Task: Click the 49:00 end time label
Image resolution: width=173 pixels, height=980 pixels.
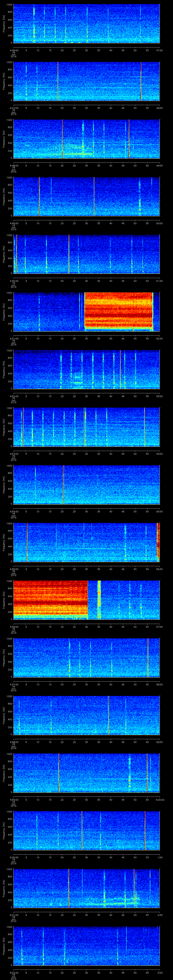Action: pos(159,165)
